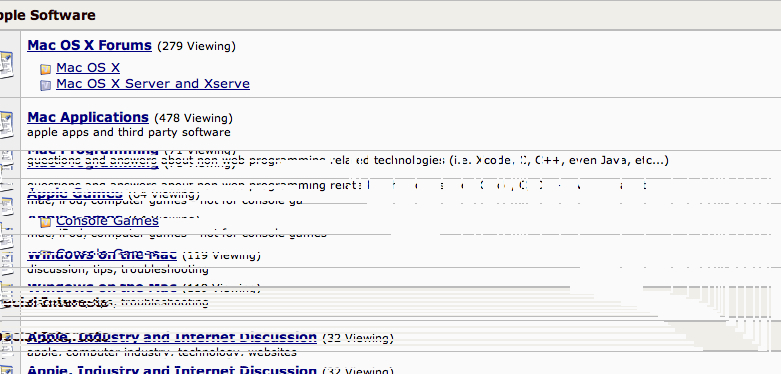Click forum status icon left of Mac OS X Forums

[6, 65]
